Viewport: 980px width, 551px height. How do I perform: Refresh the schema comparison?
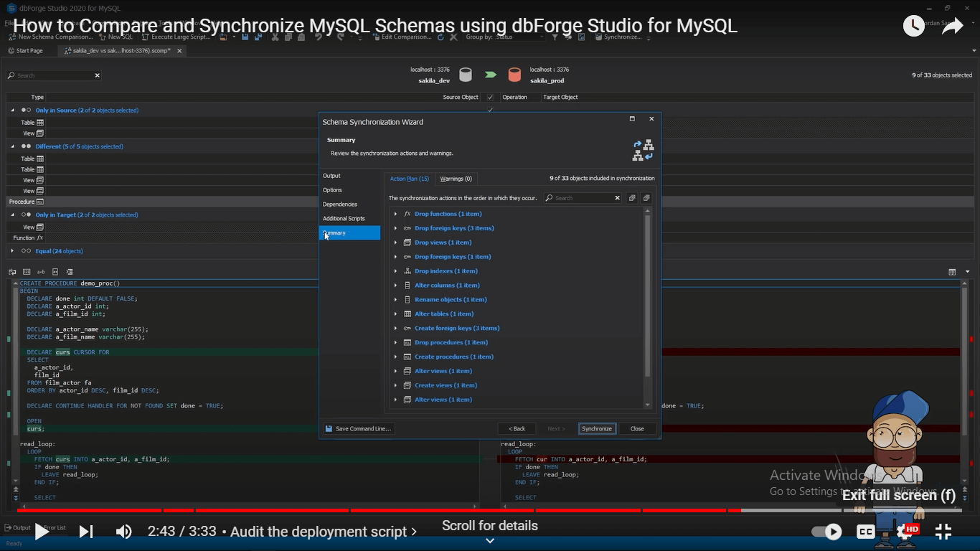pyautogui.click(x=440, y=37)
